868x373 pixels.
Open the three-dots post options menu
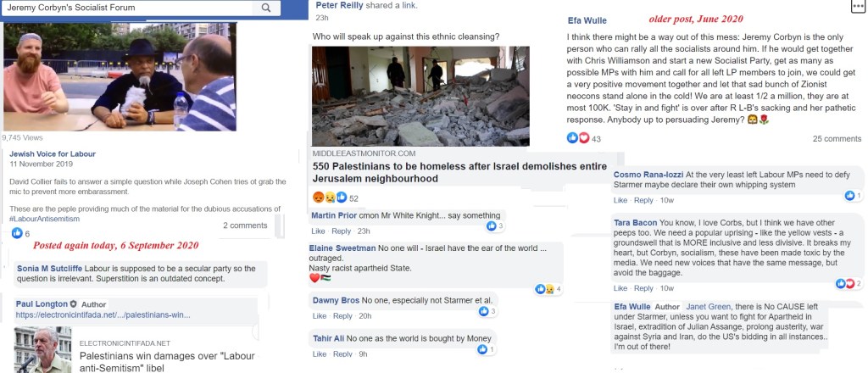(x=858, y=6)
